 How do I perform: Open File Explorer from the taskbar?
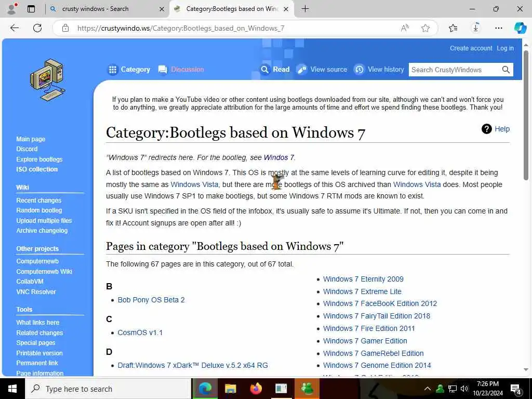230,389
